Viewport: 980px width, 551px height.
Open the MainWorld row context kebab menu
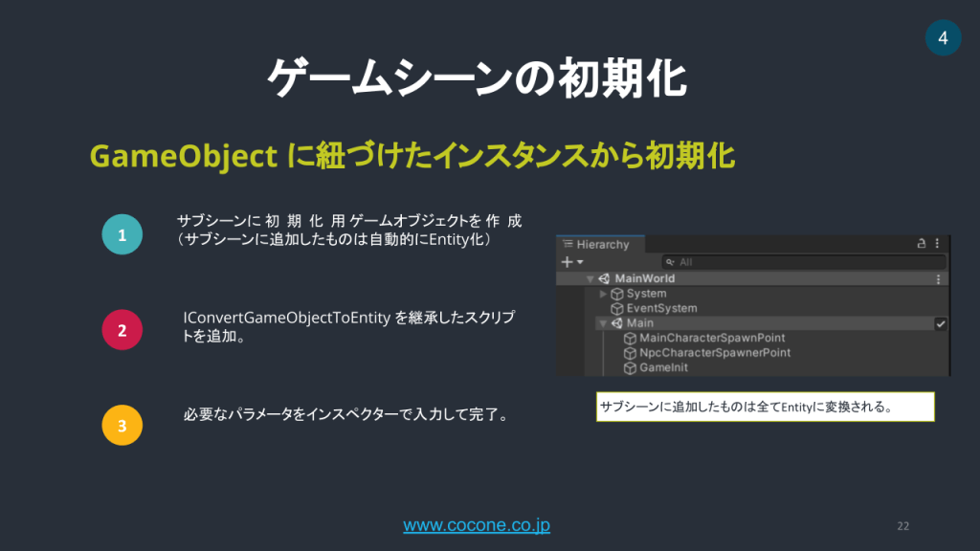pyautogui.click(x=938, y=278)
